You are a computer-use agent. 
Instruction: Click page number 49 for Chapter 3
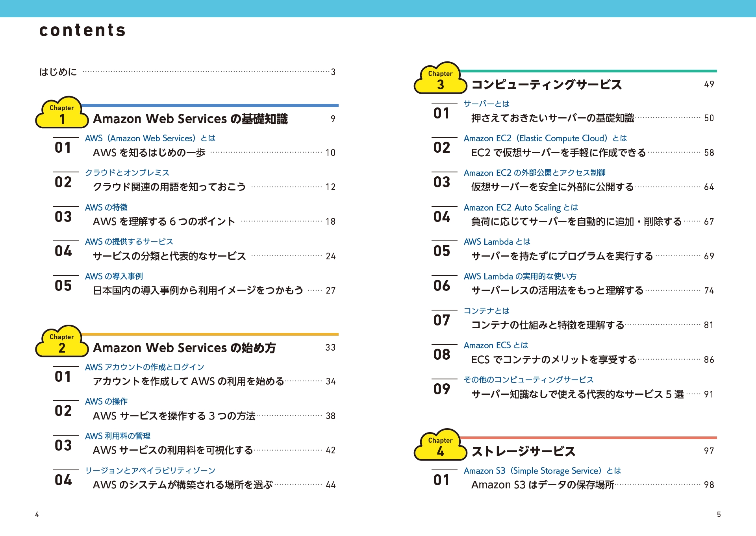pos(709,84)
